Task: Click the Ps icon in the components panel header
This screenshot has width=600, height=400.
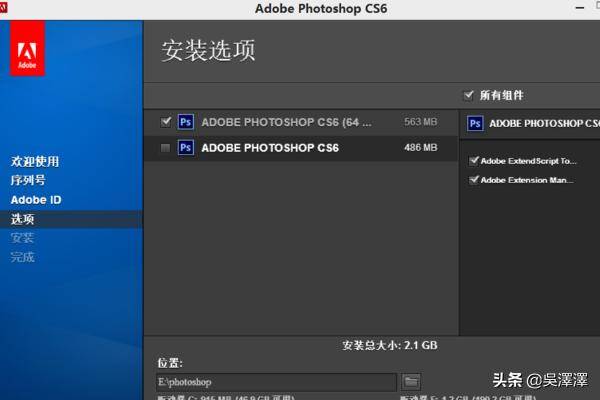Action: pyautogui.click(x=476, y=123)
